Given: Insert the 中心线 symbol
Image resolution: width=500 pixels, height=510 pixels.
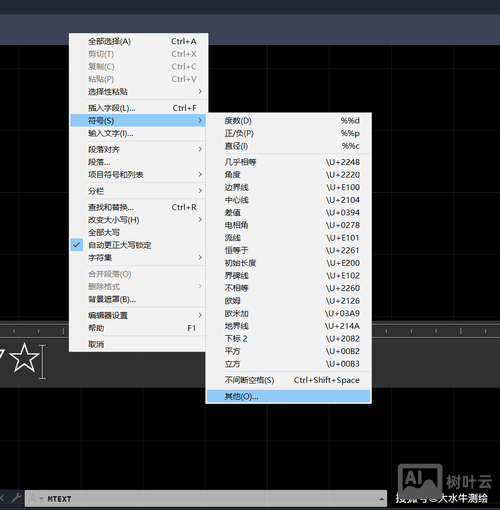Looking at the screenshot, I should click(x=289, y=200).
